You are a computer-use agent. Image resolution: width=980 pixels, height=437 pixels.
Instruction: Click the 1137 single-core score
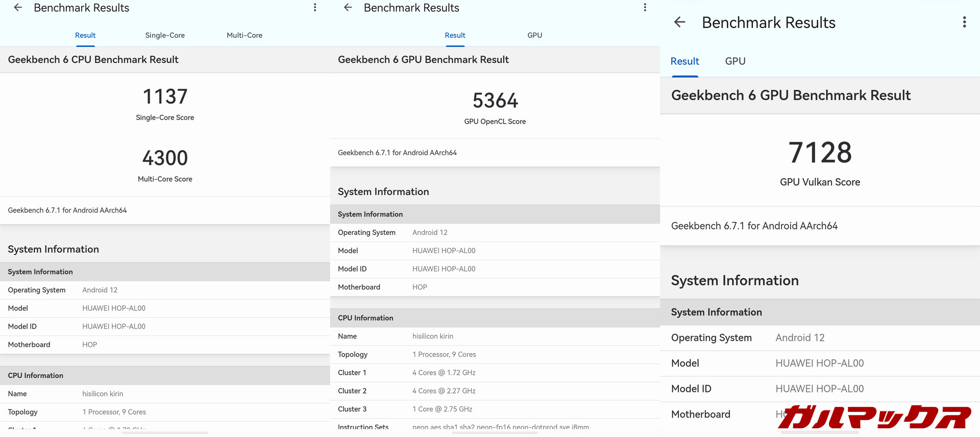[165, 96]
